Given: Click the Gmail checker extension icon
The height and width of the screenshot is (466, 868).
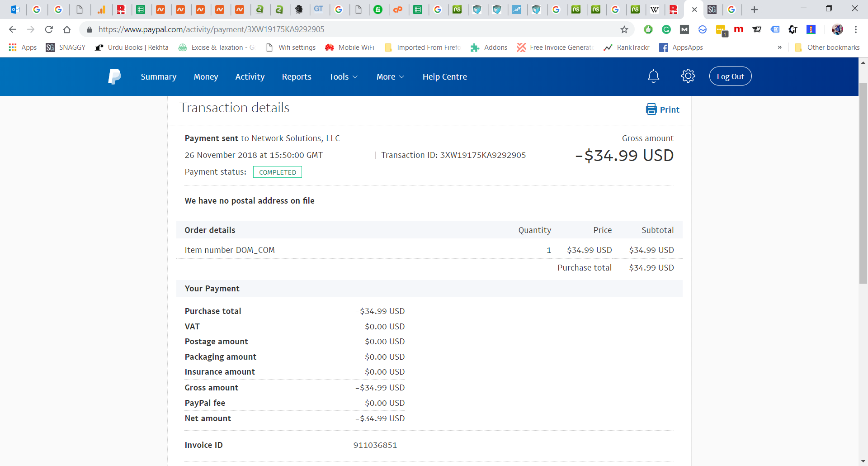Looking at the screenshot, I should click(684, 29).
